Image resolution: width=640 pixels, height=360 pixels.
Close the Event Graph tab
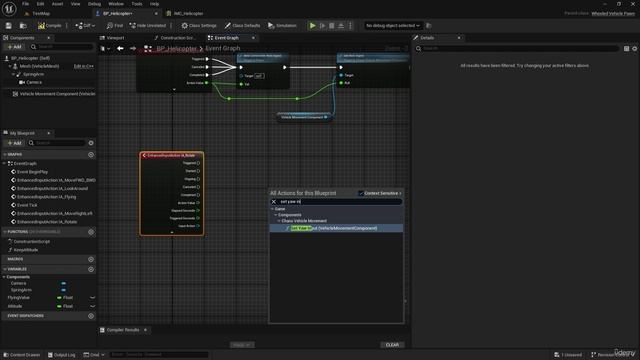(253, 38)
